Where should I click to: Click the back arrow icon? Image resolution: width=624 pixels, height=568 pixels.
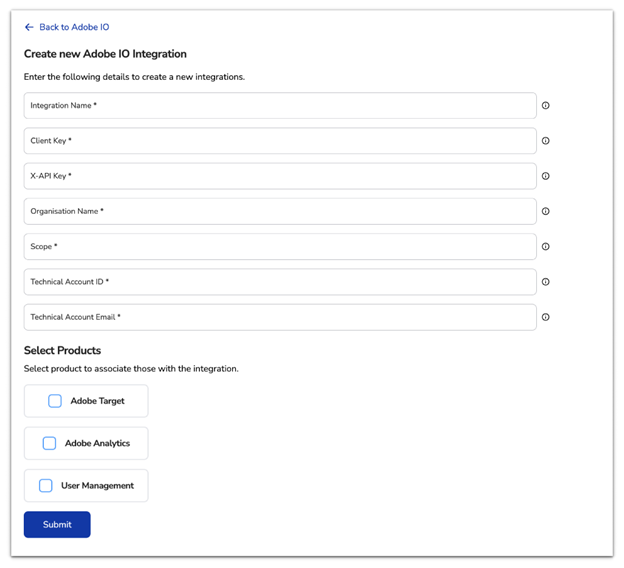pyautogui.click(x=29, y=27)
